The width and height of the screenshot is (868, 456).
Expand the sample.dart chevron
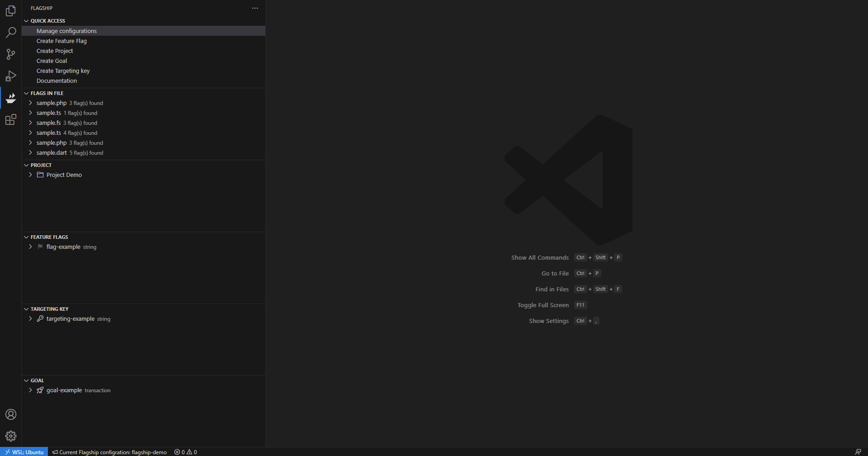30,152
